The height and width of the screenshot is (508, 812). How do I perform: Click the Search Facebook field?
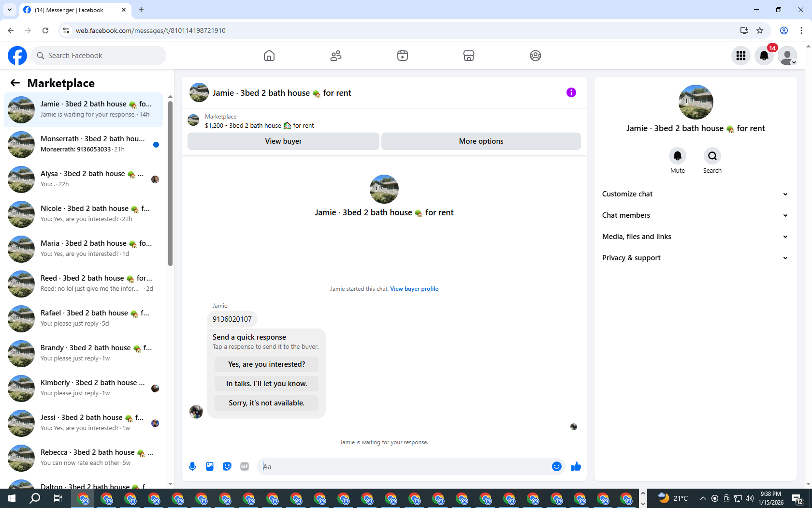coord(99,56)
